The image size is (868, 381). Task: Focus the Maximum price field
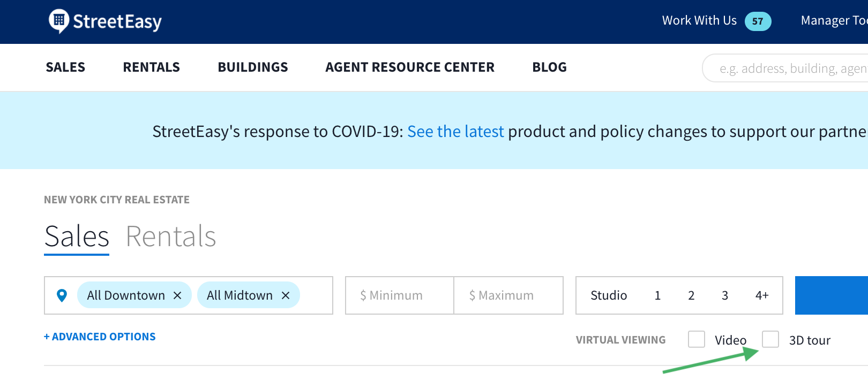click(508, 295)
